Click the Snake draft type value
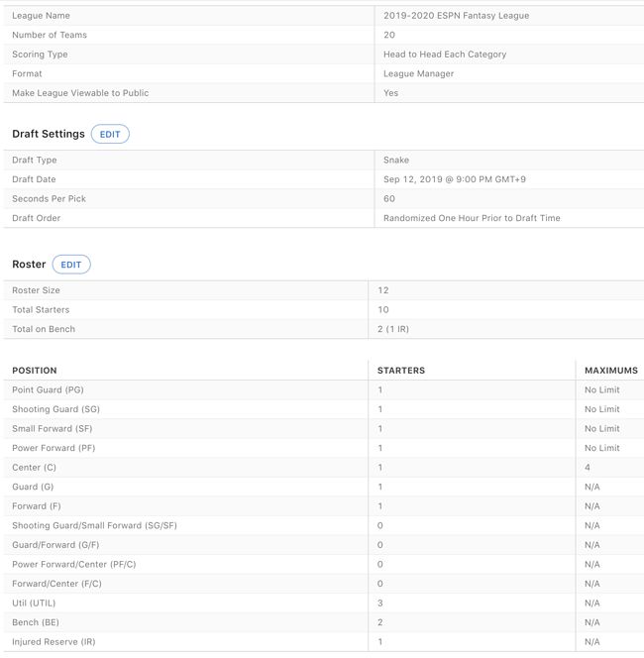The height and width of the screenshot is (658, 644). tap(396, 161)
